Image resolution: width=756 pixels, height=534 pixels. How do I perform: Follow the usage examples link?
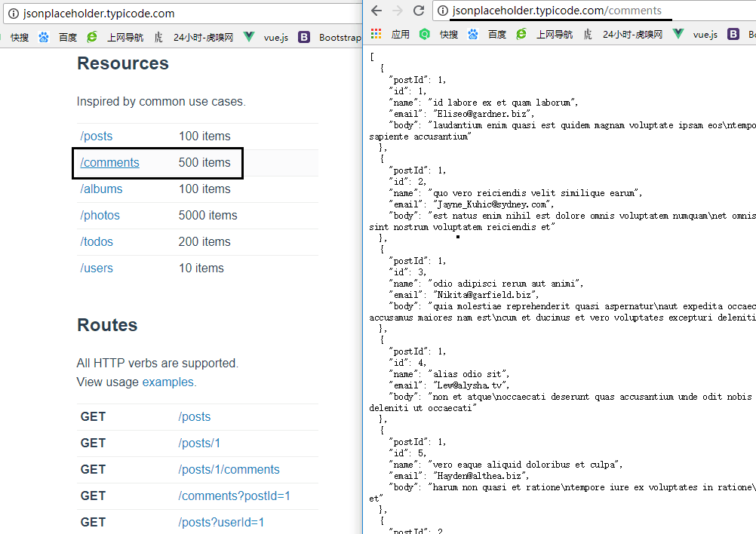(167, 382)
